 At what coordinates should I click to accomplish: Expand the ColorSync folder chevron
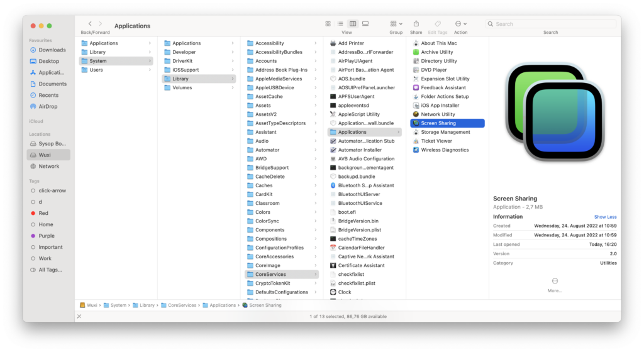click(x=316, y=221)
